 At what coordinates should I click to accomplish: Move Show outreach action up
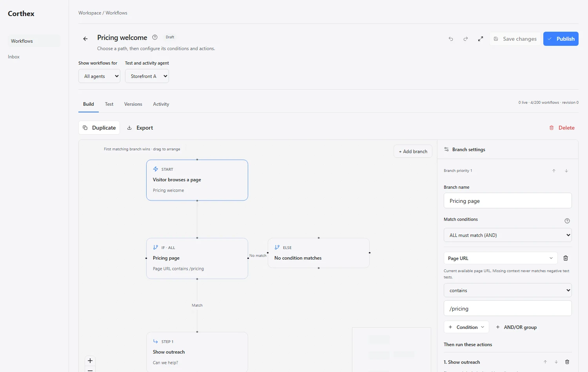[x=545, y=362]
